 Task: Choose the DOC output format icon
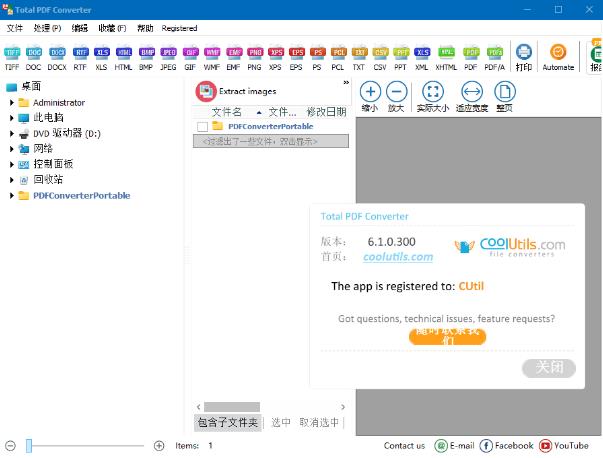coord(34,58)
